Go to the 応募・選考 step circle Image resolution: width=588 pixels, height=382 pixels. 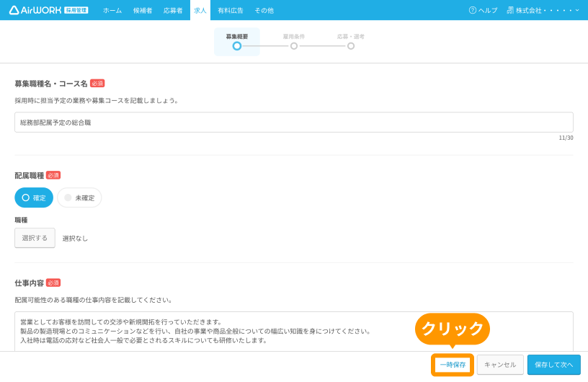[x=351, y=46]
